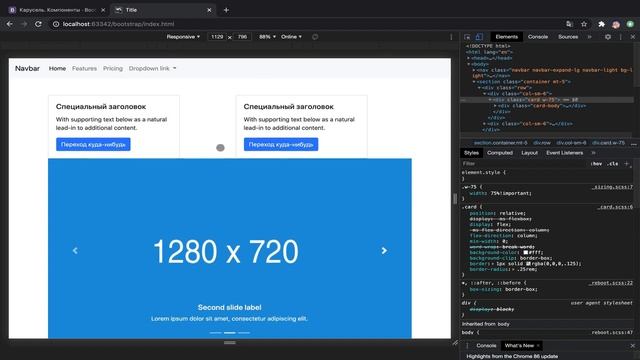This screenshot has width=640, height=360.
Task: Activate the inspect element picker icon
Action: click(467, 37)
